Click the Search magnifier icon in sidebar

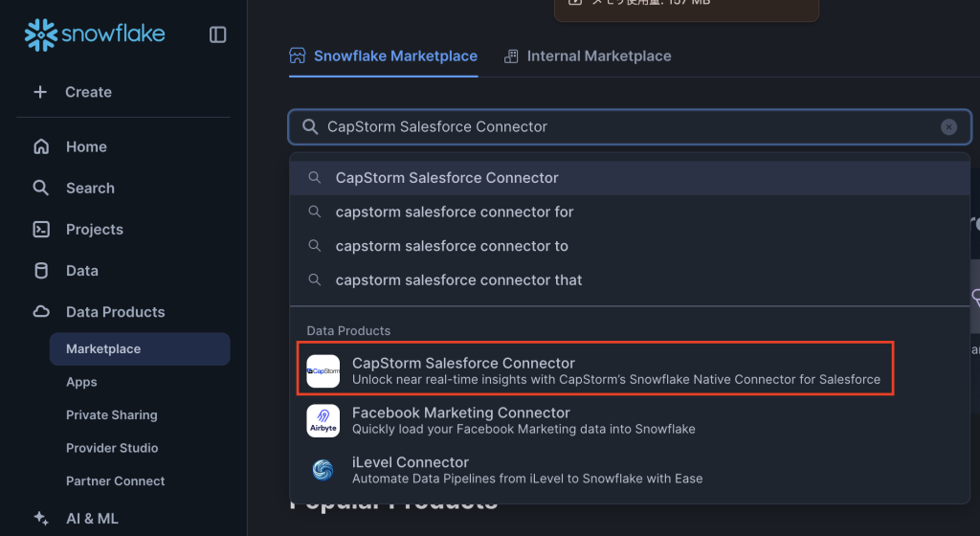pyautogui.click(x=40, y=188)
